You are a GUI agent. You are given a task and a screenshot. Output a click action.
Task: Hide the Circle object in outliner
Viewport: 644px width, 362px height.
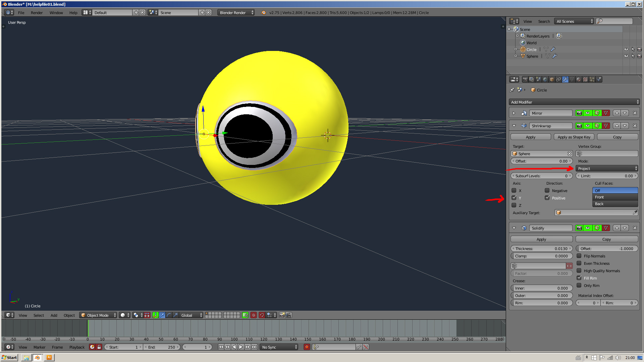pos(626,49)
